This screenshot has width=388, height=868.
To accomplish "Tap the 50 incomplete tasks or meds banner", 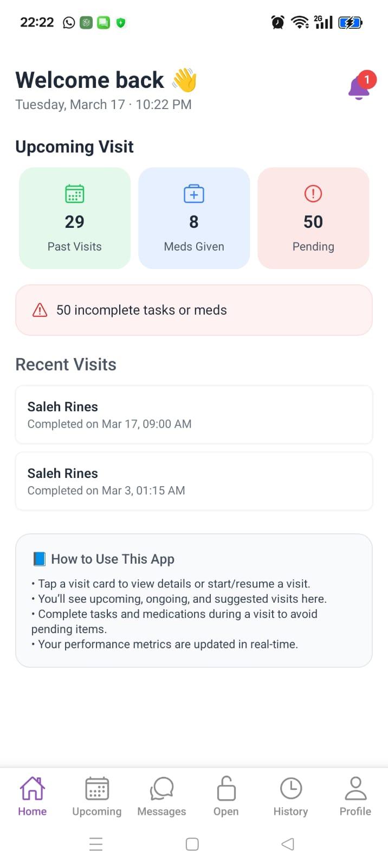I will click(x=193, y=310).
